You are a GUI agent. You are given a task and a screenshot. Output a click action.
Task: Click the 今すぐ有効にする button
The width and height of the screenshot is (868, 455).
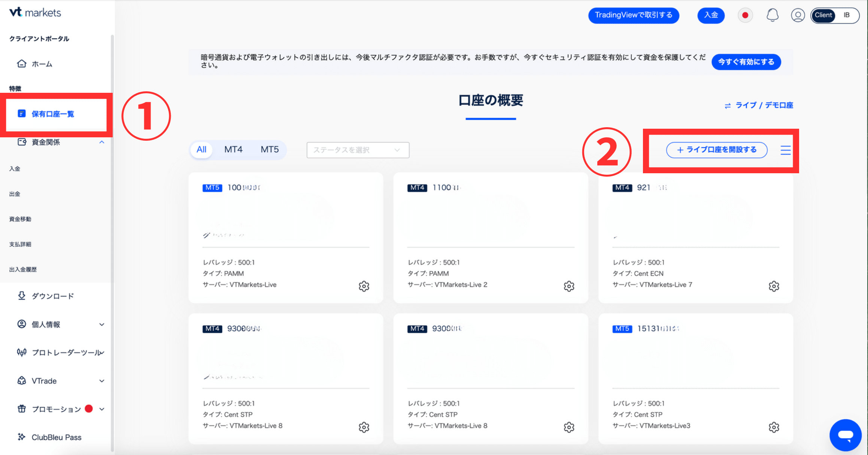tap(746, 62)
